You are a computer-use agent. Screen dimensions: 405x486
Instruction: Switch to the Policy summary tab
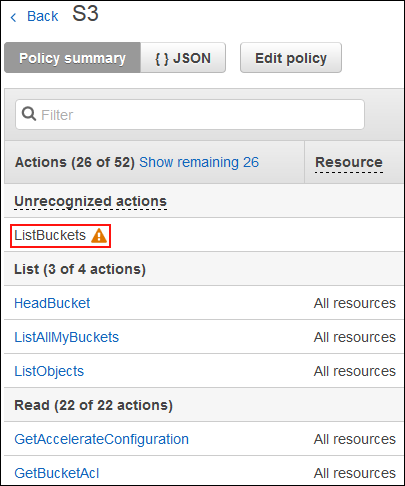(x=72, y=58)
